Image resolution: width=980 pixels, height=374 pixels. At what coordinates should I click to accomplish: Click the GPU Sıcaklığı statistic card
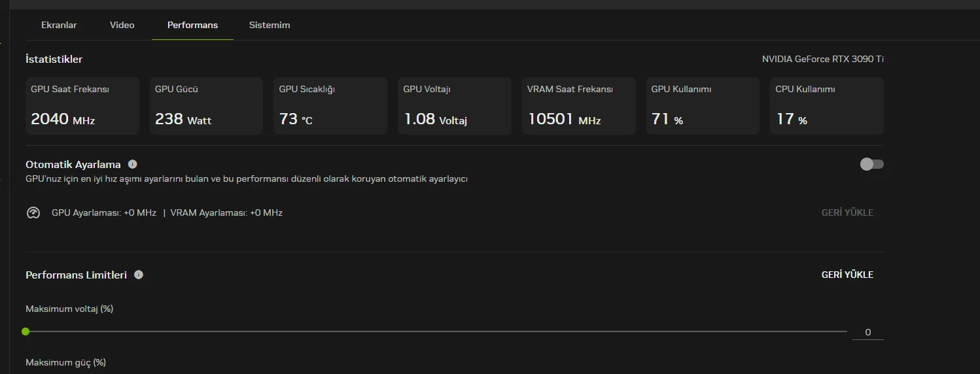(x=330, y=106)
